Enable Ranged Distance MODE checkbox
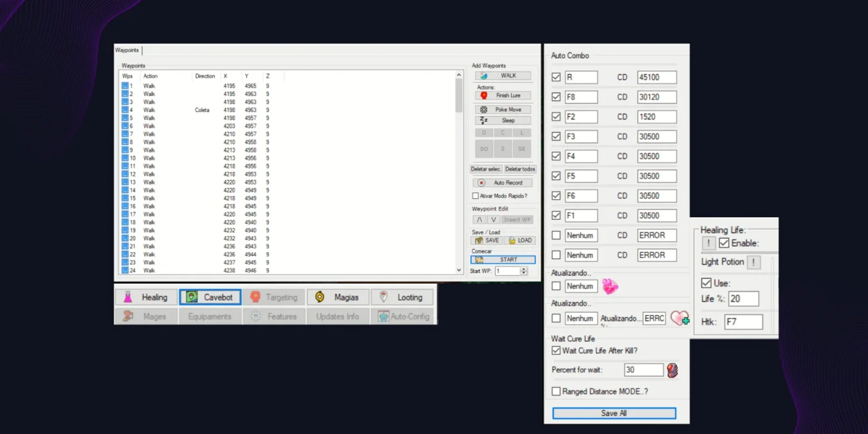Image resolution: width=868 pixels, height=434 pixels. (x=556, y=392)
